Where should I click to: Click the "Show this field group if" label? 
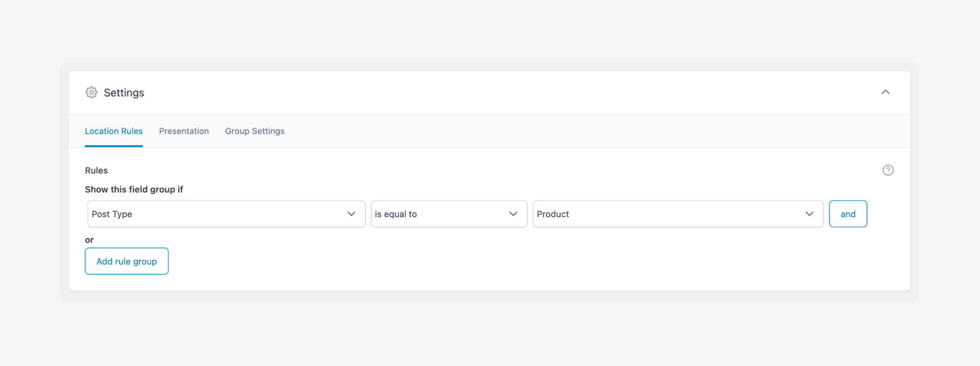[x=134, y=190]
